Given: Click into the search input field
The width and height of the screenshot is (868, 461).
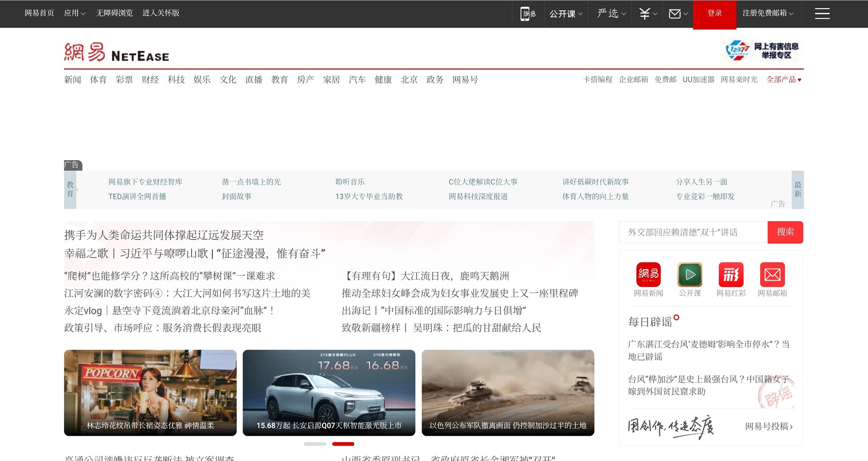Looking at the screenshot, I should tap(693, 232).
